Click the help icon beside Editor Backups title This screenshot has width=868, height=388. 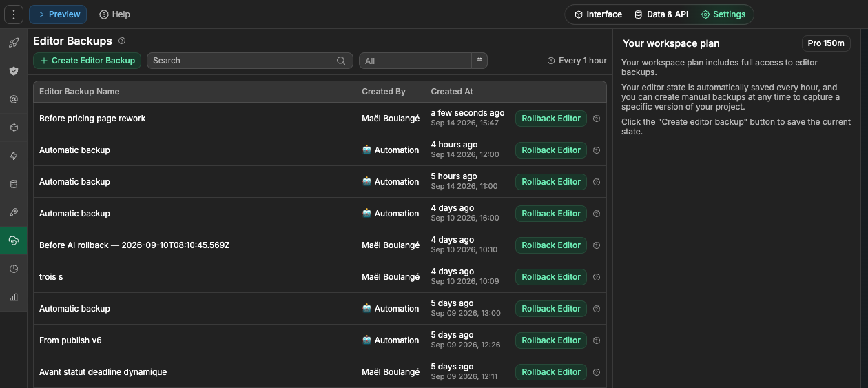tap(122, 41)
